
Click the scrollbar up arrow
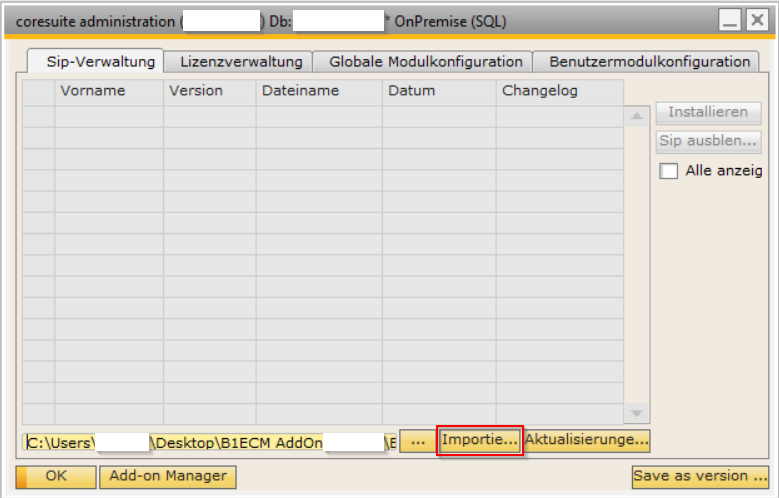tap(636, 116)
